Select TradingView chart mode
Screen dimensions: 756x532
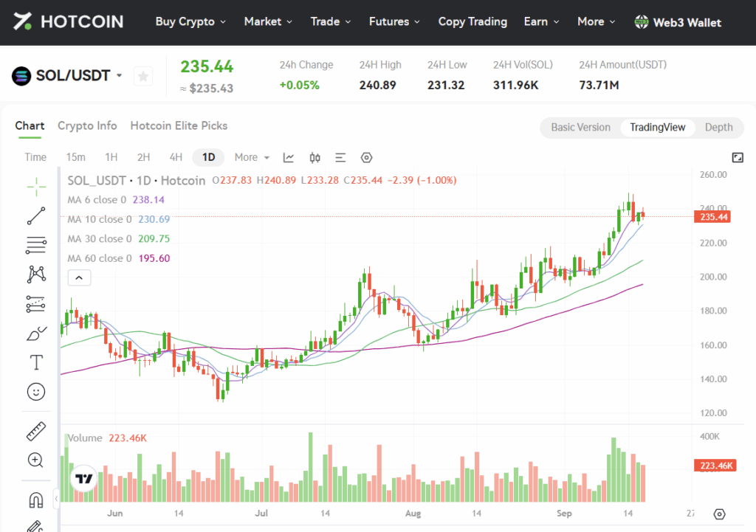pyautogui.click(x=657, y=127)
